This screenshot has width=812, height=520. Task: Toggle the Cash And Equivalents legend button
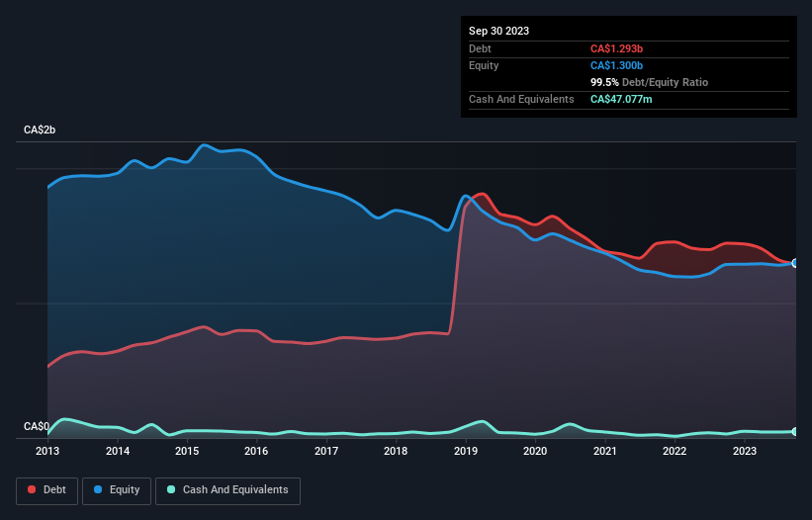[x=227, y=490]
